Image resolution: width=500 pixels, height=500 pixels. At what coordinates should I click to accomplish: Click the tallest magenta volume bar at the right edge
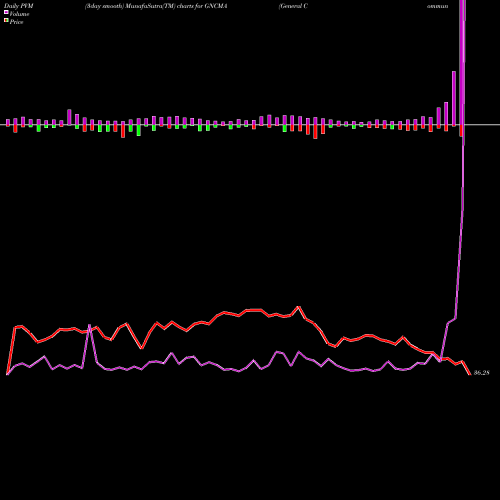[x=462, y=63]
